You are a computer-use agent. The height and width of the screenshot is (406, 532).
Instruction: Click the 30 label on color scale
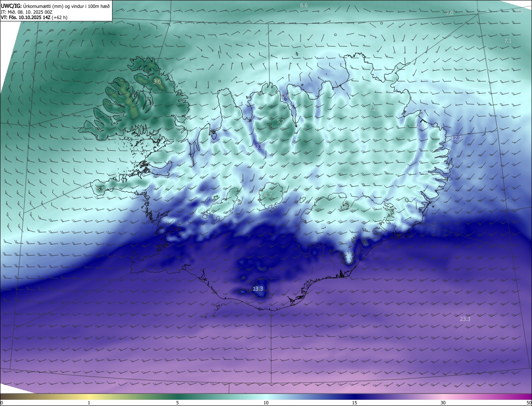[x=443, y=403]
